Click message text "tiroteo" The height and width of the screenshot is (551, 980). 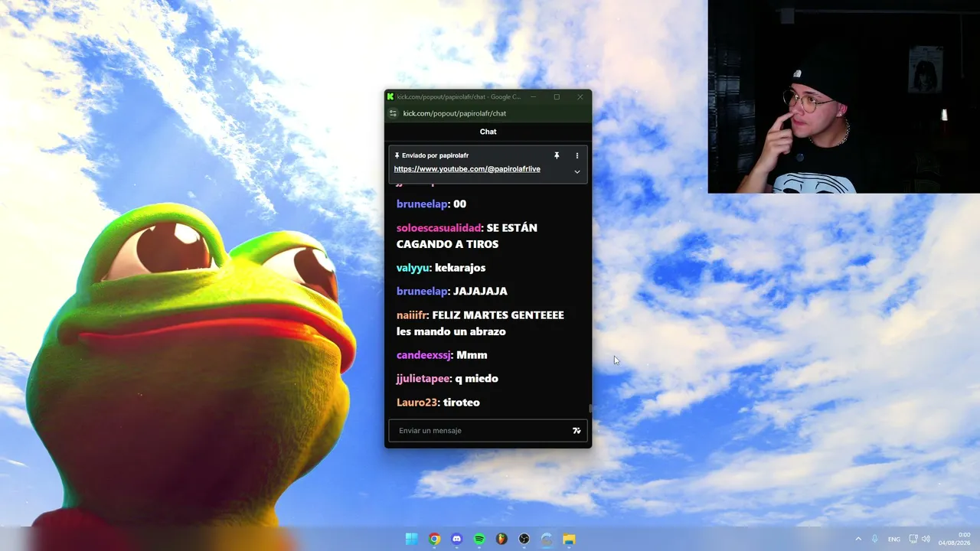pos(462,403)
